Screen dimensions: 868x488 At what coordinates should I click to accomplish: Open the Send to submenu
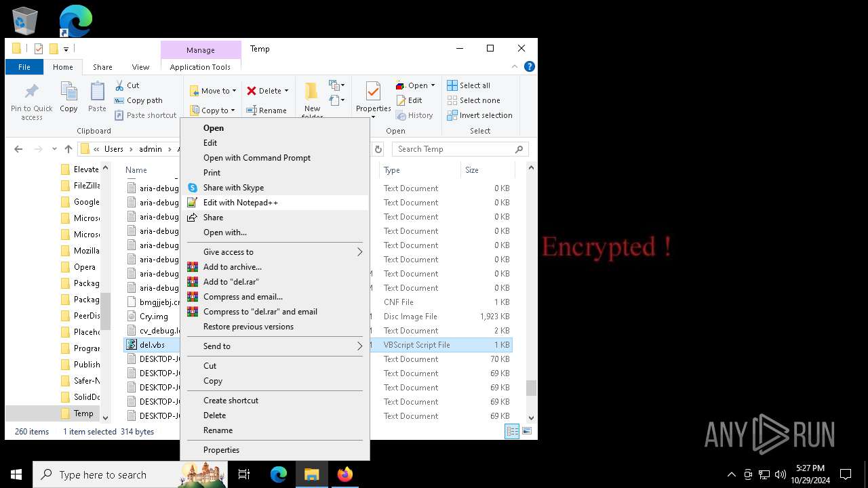275,346
